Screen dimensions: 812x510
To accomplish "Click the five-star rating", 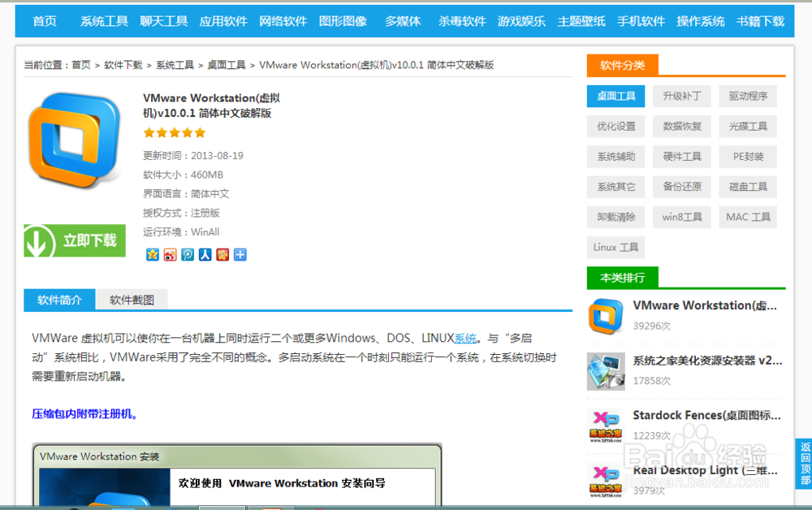I will point(175,133).
